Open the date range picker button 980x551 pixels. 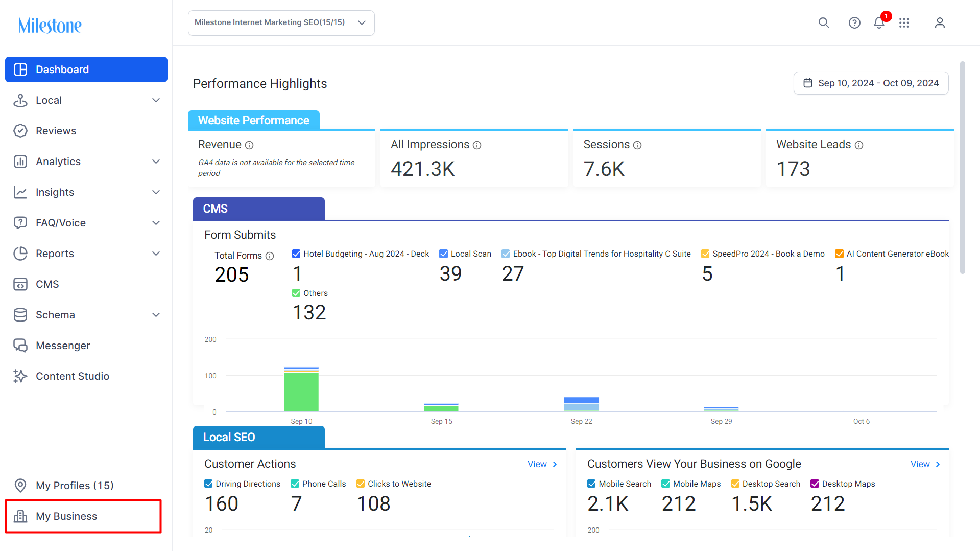click(871, 83)
